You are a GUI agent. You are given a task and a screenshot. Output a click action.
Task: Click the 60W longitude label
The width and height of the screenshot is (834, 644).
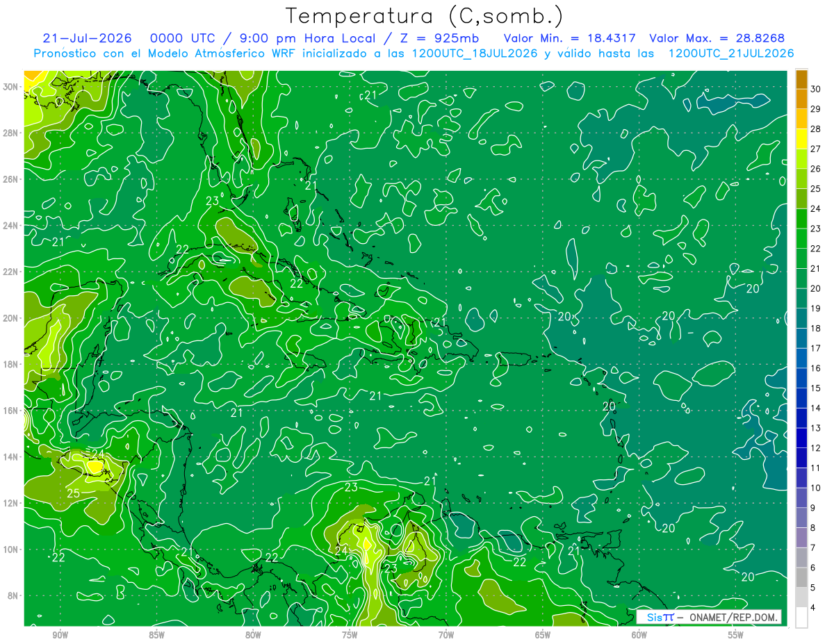tap(639, 635)
